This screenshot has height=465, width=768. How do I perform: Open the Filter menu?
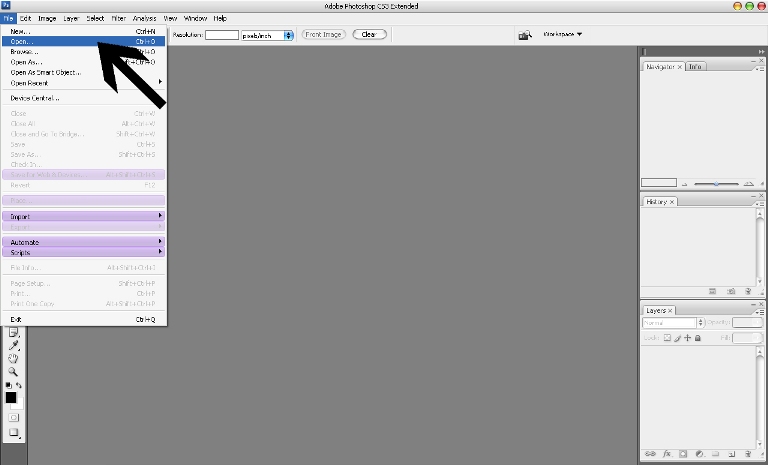[119, 18]
